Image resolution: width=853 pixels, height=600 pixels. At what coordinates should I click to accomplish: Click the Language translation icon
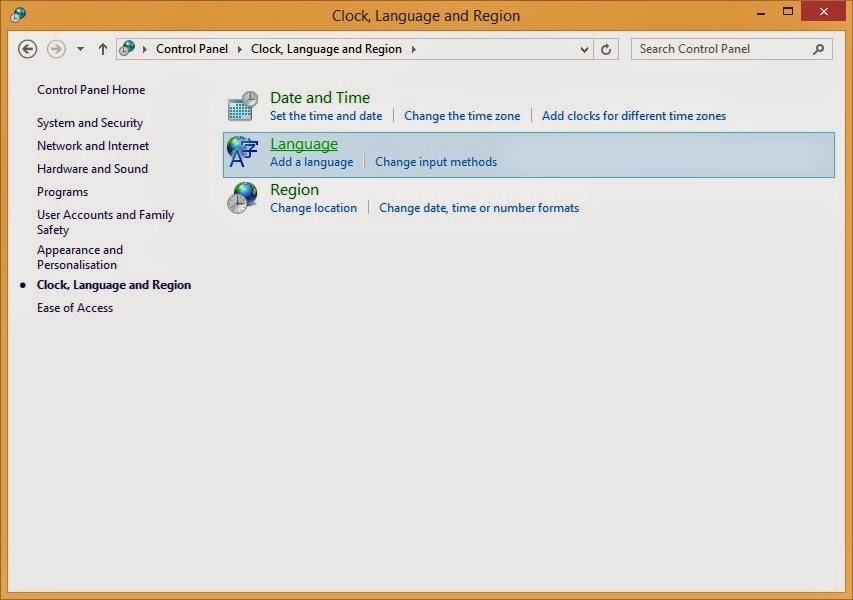241,152
